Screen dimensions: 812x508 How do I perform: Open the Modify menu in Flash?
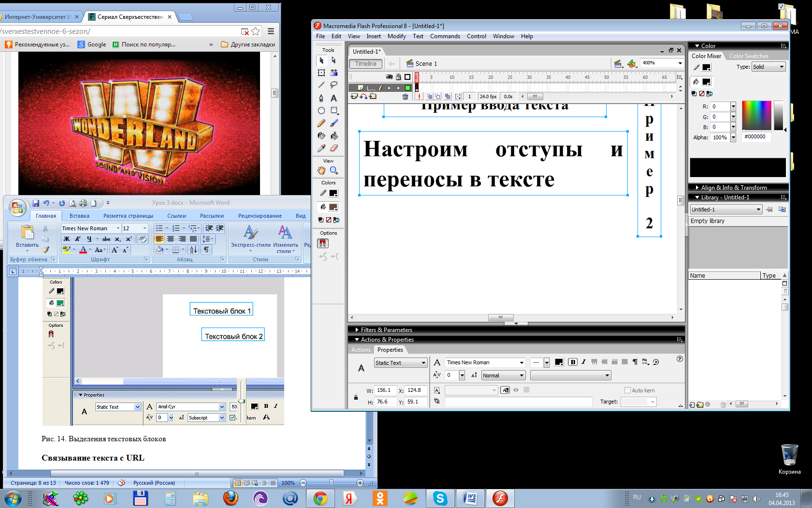coord(397,36)
